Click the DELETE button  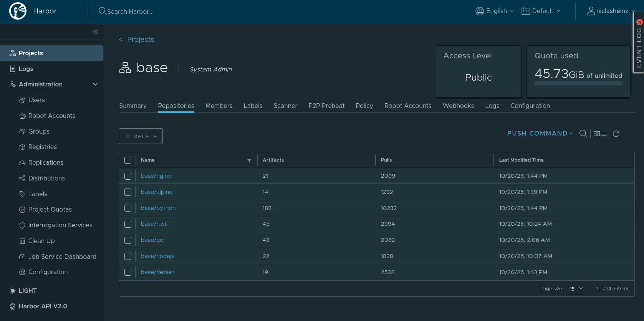141,136
